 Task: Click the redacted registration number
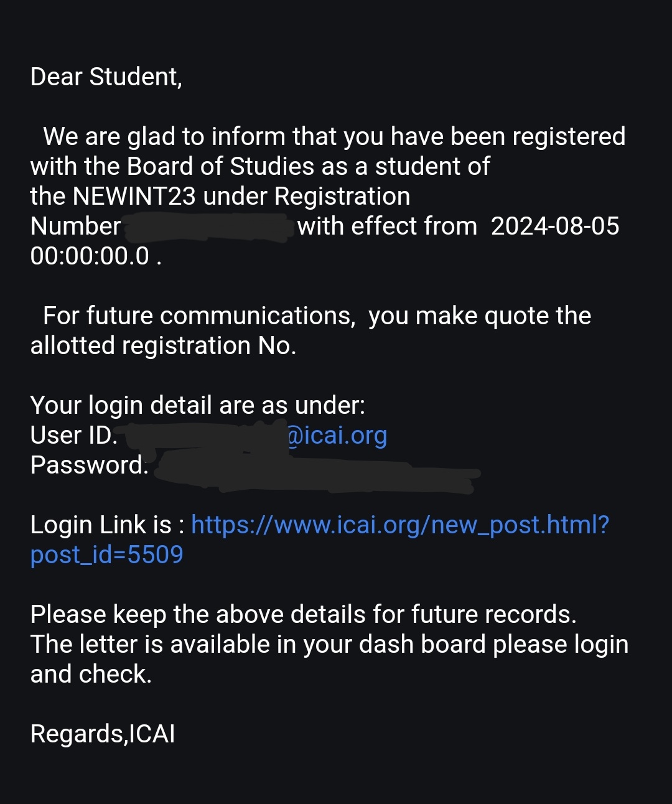click(208, 228)
